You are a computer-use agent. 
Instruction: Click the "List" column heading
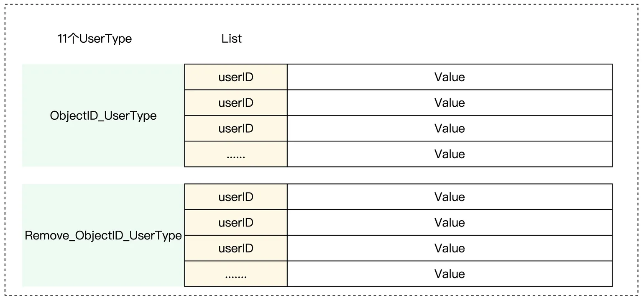point(232,39)
